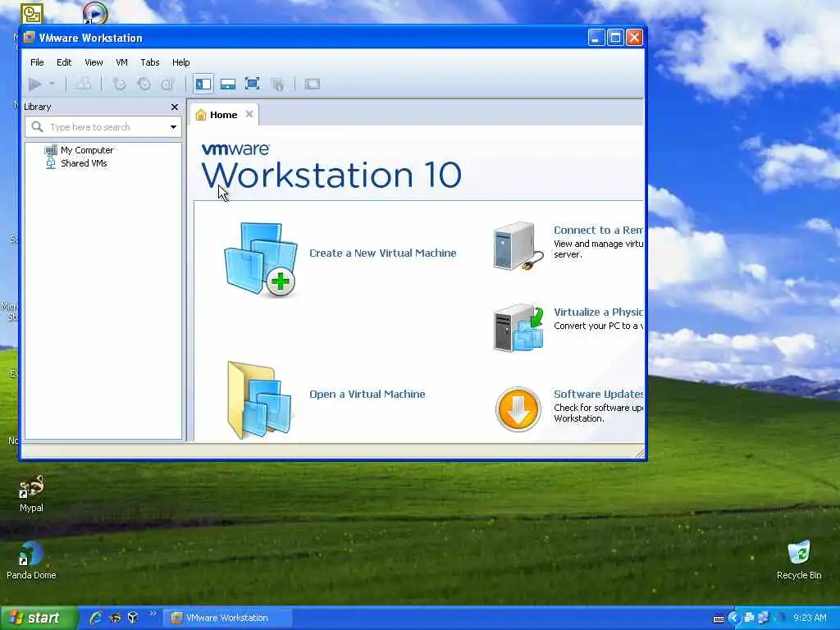
Task: Click the cube Quick Launch icon
Action: click(133, 618)
